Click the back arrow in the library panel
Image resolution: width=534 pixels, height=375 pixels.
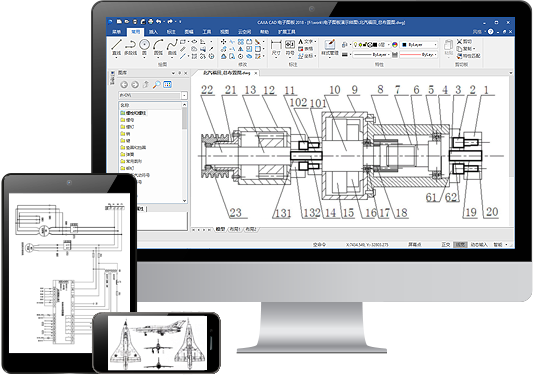(124, 84)
